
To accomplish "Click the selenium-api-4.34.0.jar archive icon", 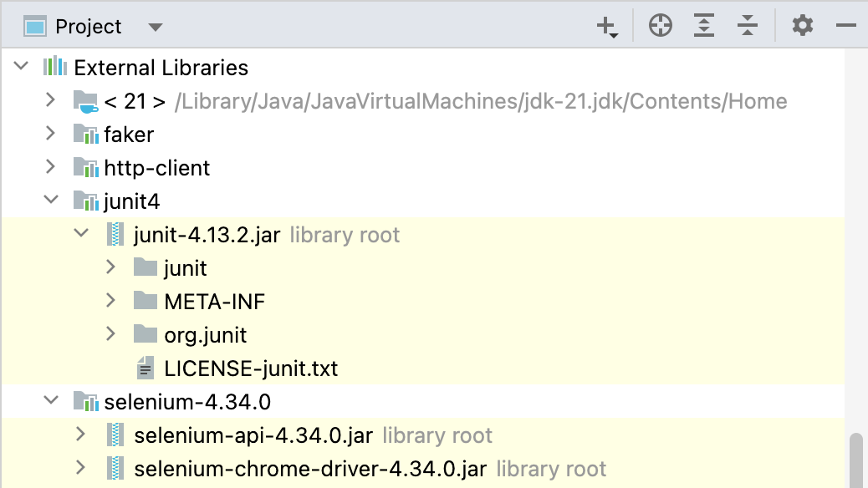I will 115,435.
